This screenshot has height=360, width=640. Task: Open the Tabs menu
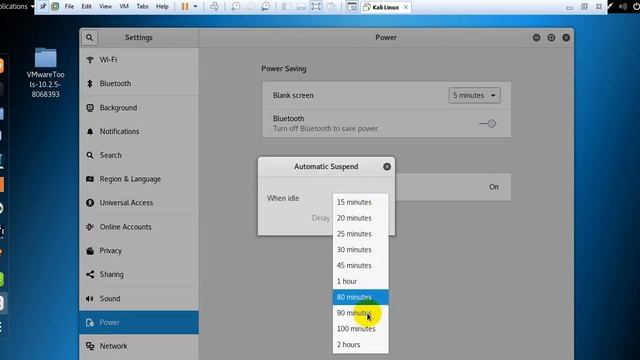tap(142, 7)
